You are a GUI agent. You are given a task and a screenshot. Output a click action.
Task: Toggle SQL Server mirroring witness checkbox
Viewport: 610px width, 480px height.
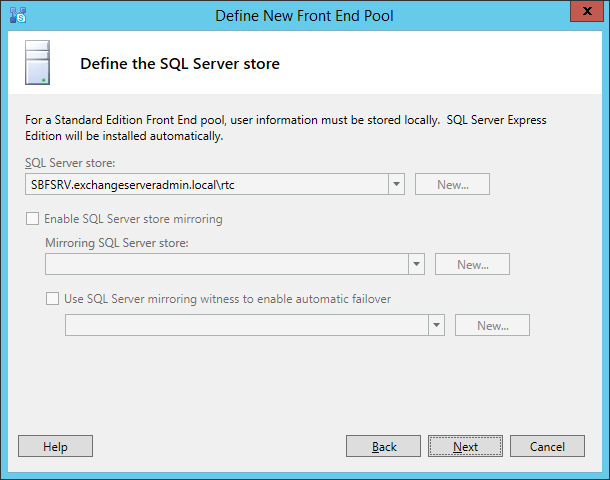[52, 299]
